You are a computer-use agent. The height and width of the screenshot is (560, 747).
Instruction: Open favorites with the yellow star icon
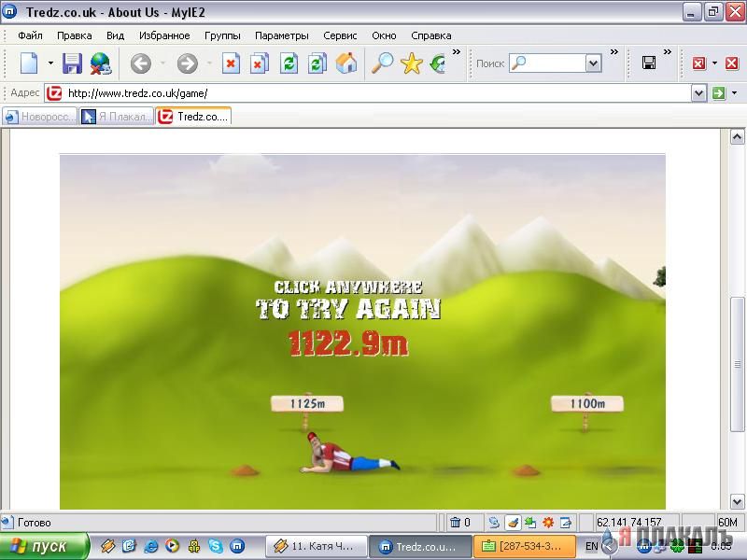tap(411, 63)
